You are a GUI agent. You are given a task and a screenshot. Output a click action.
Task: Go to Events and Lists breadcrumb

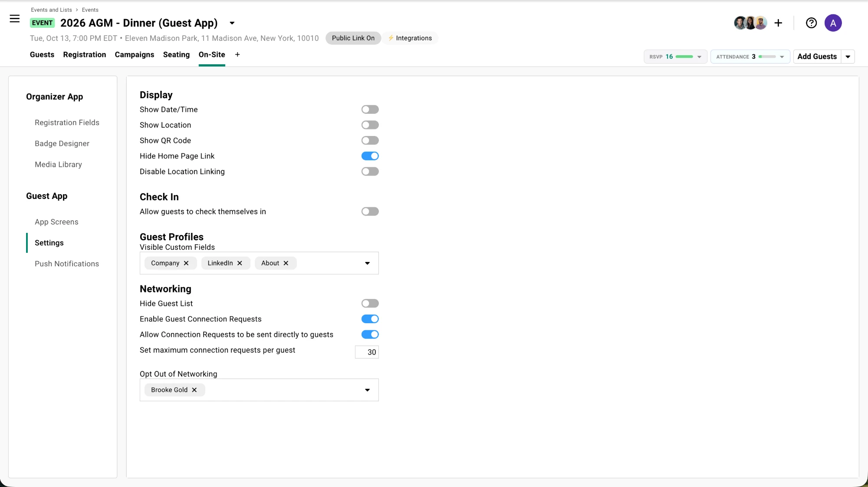[x=51, y=10]
